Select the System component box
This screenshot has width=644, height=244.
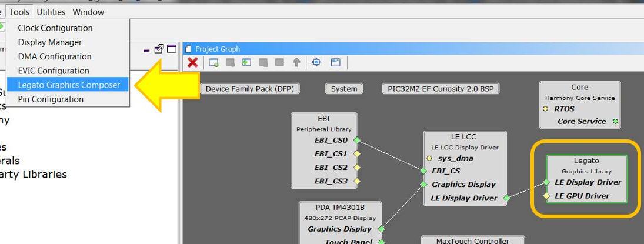(344, 89)
